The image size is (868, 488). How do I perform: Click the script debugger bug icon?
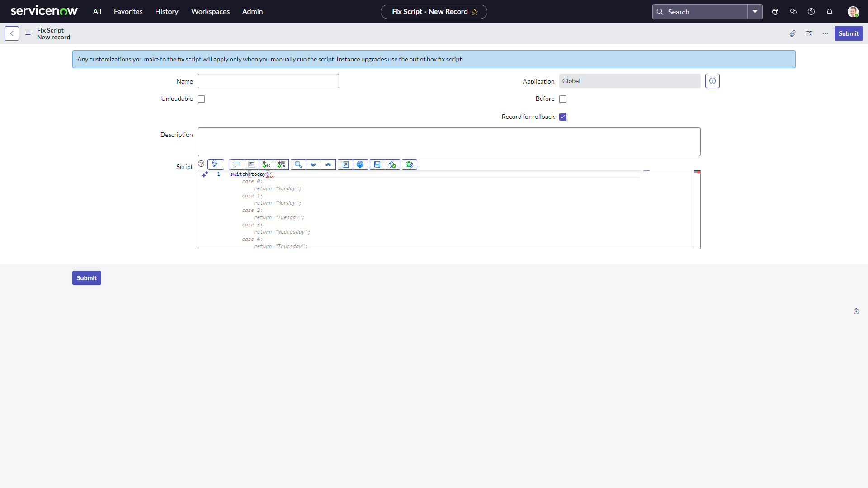coord(410,164)
